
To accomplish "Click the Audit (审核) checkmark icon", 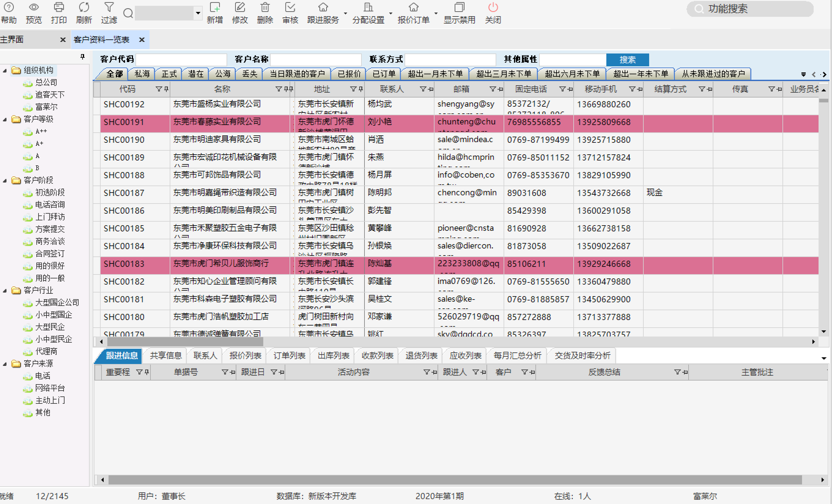I will point(290,7).
